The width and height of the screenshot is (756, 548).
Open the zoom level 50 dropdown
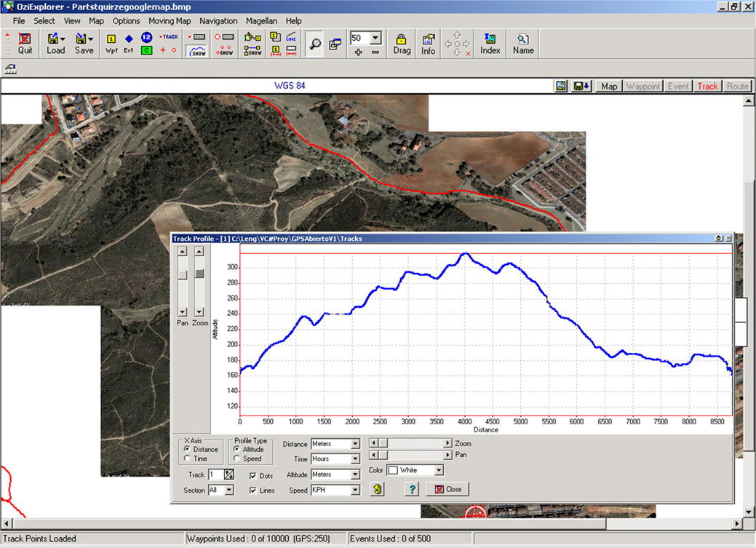pos(375,38)
